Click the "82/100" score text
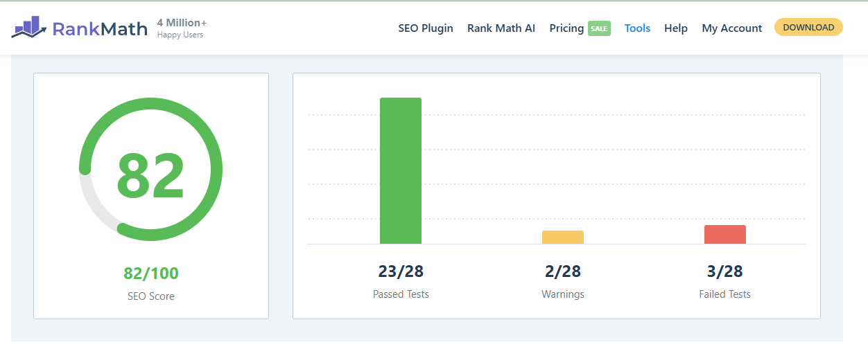Screen dimensions: 868x349 [151, 274]
